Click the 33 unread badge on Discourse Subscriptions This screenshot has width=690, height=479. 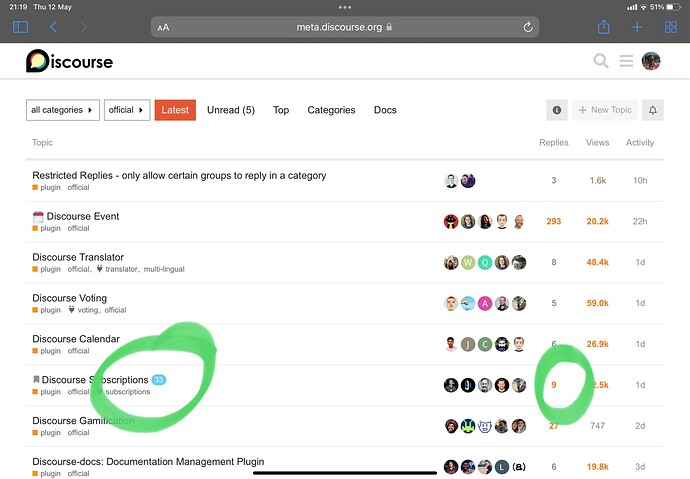pyautogui.click(x=159, y=380)
